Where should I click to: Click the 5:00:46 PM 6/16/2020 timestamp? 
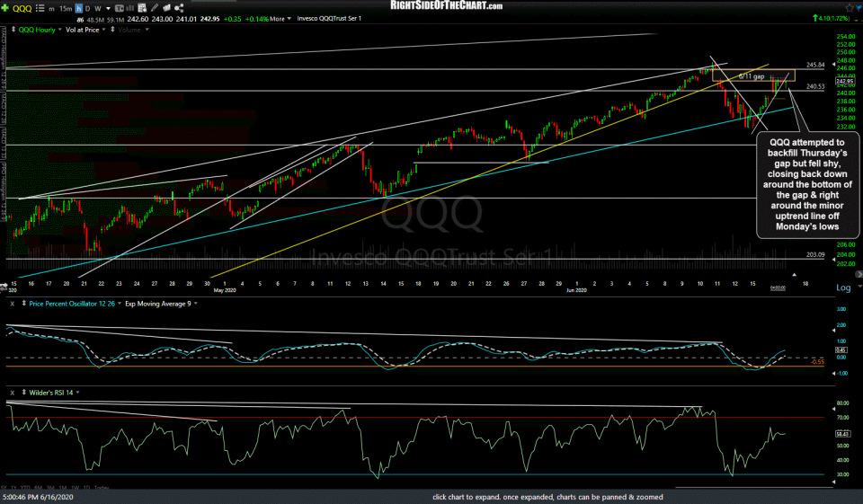tap(37, 497)
